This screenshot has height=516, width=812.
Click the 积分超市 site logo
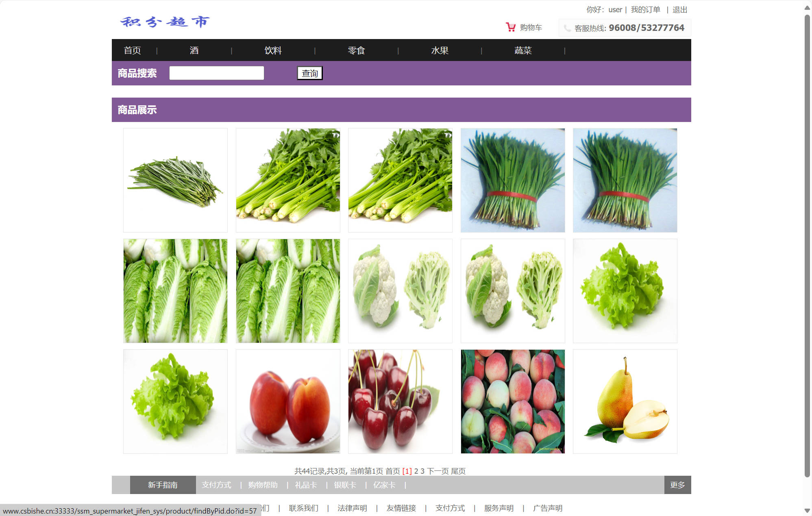165,22
